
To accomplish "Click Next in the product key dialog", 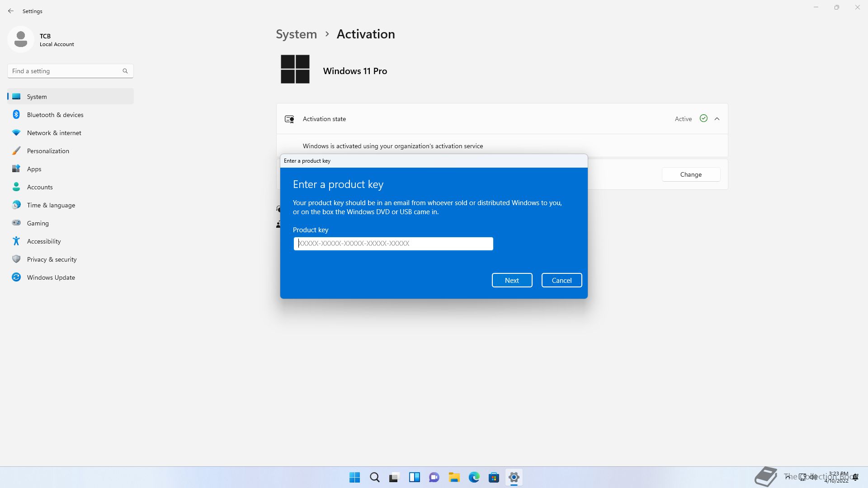I will [512, 280].
